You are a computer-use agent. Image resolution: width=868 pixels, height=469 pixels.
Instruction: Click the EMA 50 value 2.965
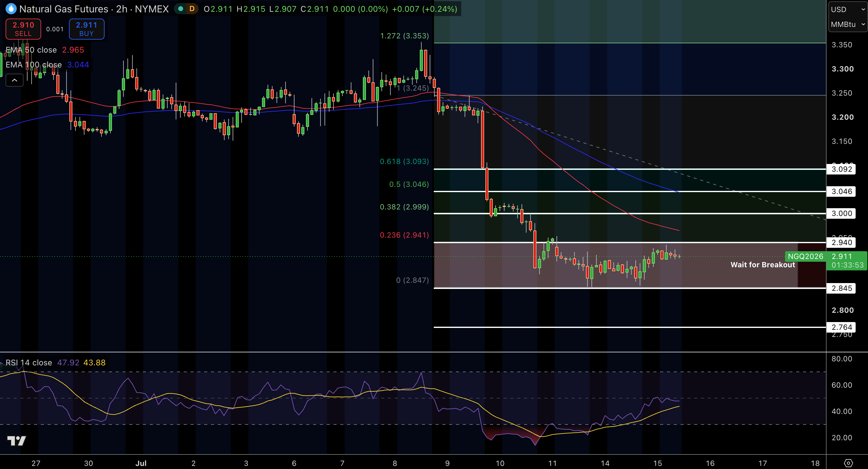73,50
